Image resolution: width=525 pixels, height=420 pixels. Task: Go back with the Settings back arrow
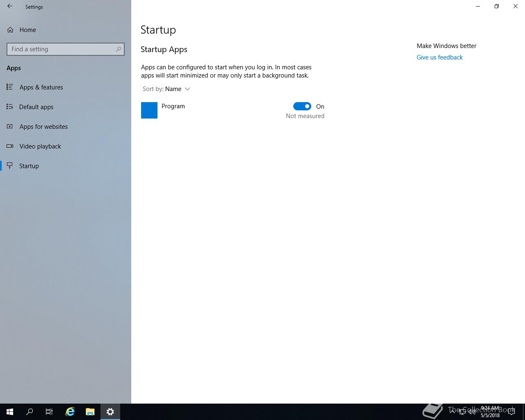tap(10, 7)
